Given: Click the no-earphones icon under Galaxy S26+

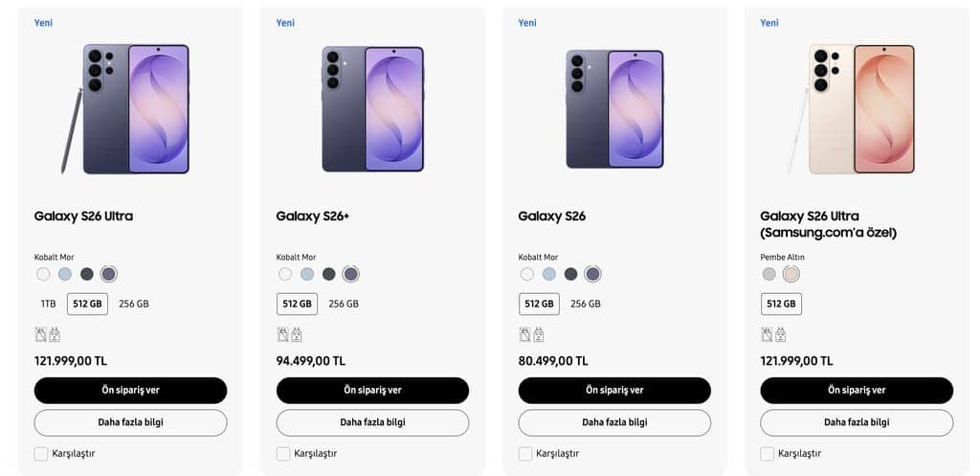Looking at the screenshot, I should pos(282,334).
